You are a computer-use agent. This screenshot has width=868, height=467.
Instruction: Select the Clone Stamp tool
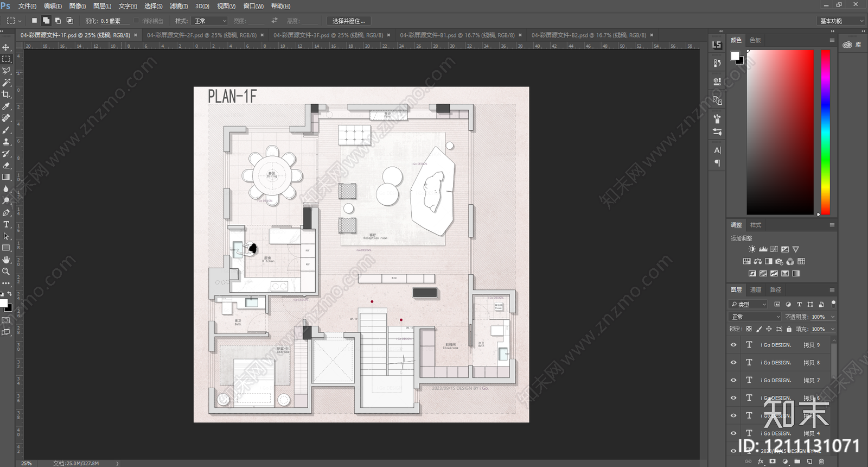pos(6,142)
